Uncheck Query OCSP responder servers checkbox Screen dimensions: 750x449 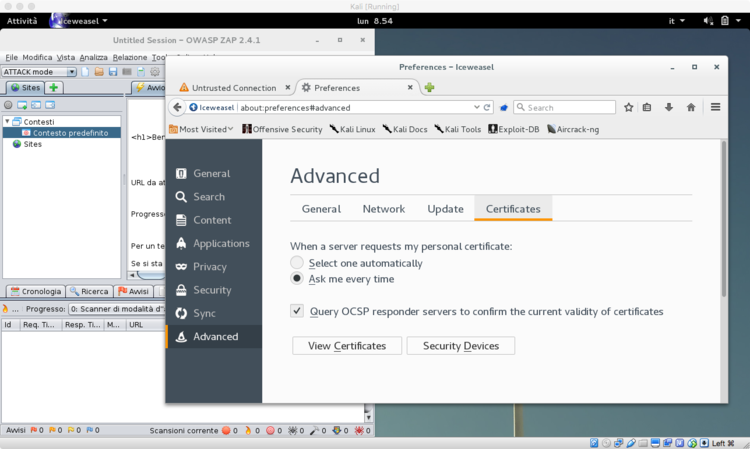coord(297,311)
